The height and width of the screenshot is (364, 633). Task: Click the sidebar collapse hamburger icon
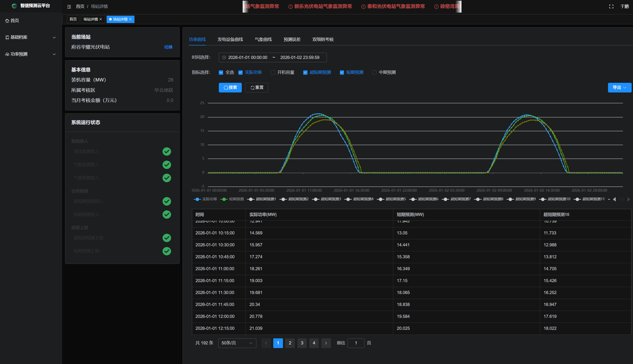tap(69, 7)
